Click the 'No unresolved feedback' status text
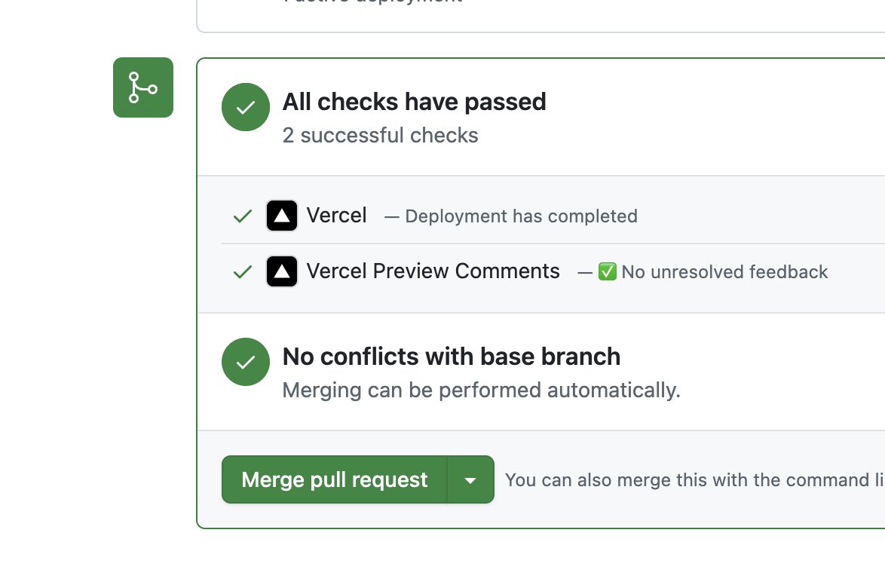Screen dimensions: 885x588 click(x=724, y=272)
